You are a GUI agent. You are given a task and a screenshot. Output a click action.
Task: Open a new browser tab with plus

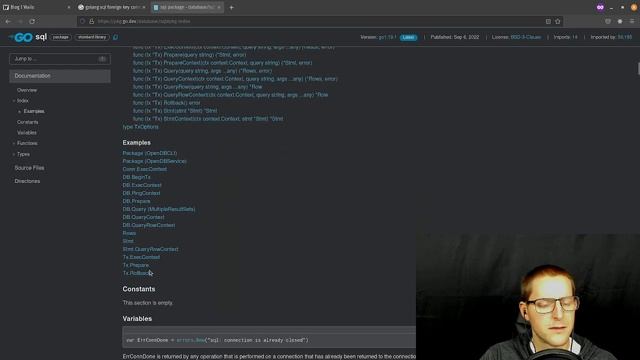pyautogui.click(x=231, y=7)
